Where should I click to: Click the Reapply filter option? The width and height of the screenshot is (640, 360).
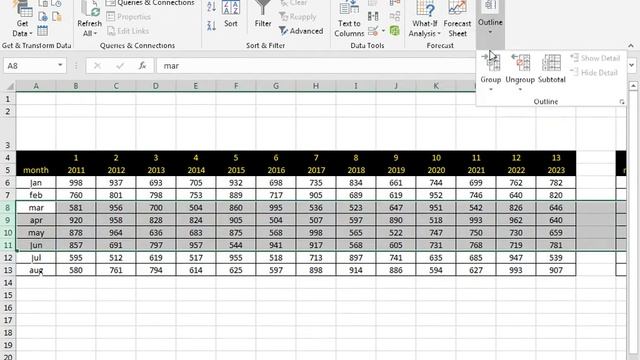[x=298, y=17]
